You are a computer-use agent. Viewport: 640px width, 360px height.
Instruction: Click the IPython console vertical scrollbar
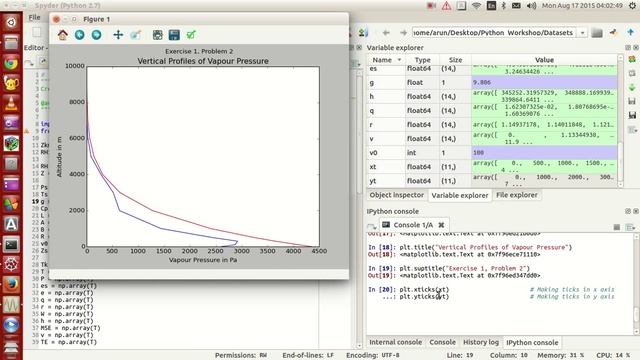point(636,284)
